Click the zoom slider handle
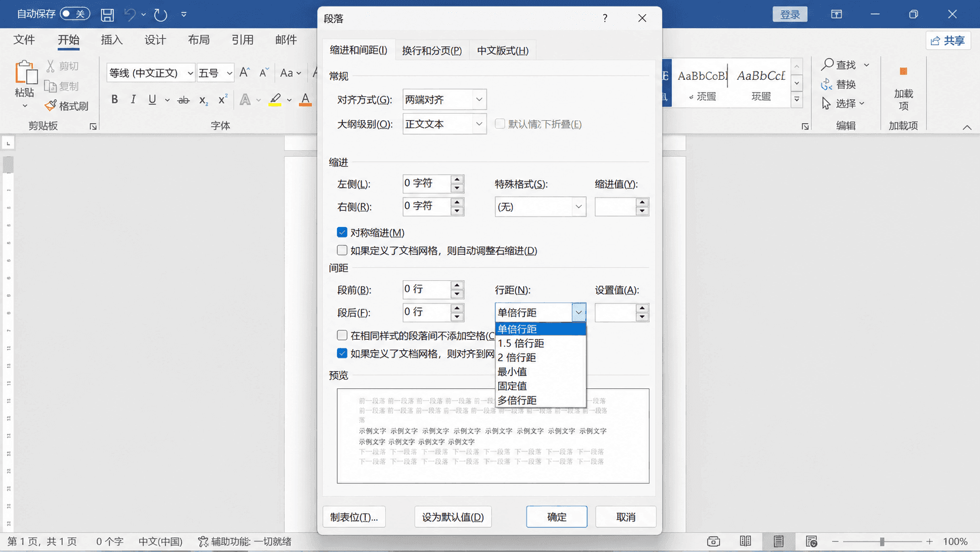The width and height of the screenshot is (980, 552). click(x=882, y=541)
